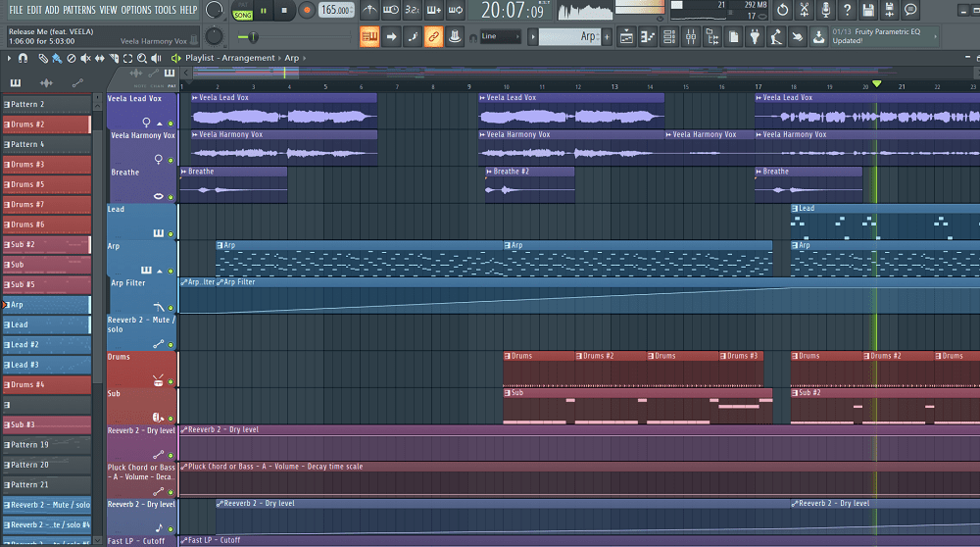This screenshot has width=980, height=547.
Task: Toggle typing keyboard to piano icon
Action: 369,37
